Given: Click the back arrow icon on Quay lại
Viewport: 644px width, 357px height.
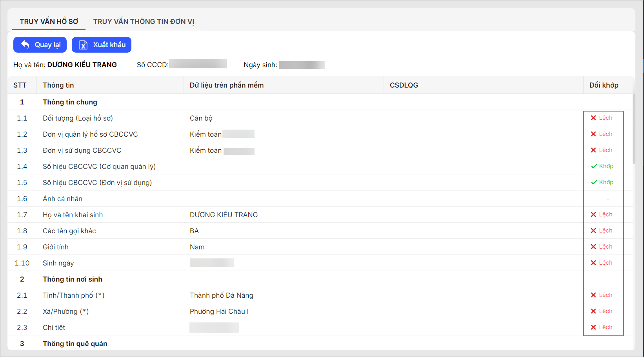Looking at the screenshot, I should tap(25, 45).
